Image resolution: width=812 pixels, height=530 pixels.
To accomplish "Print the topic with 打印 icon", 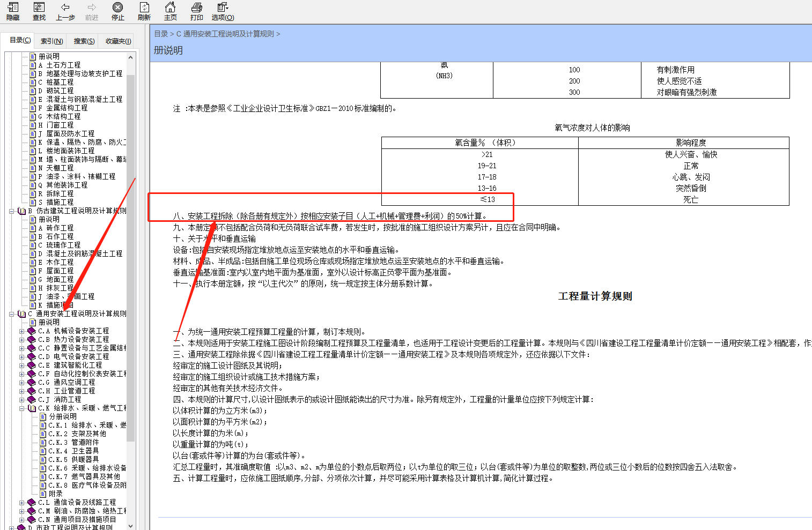I will pos(197,7).
